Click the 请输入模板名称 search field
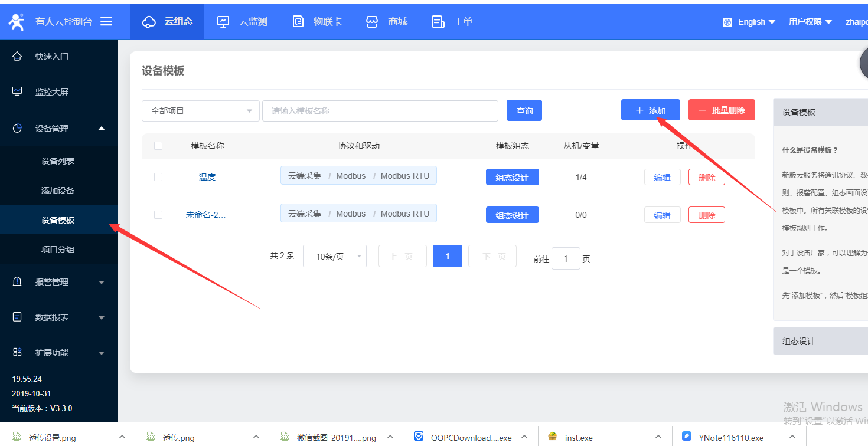Screen dimensions: 868x446 tap(380, 111)
